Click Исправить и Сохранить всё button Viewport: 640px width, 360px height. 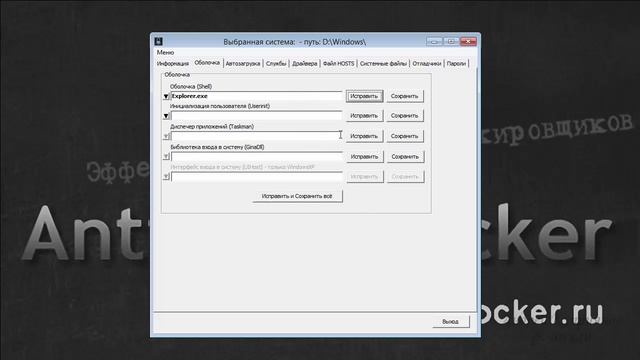click(297, 196)
